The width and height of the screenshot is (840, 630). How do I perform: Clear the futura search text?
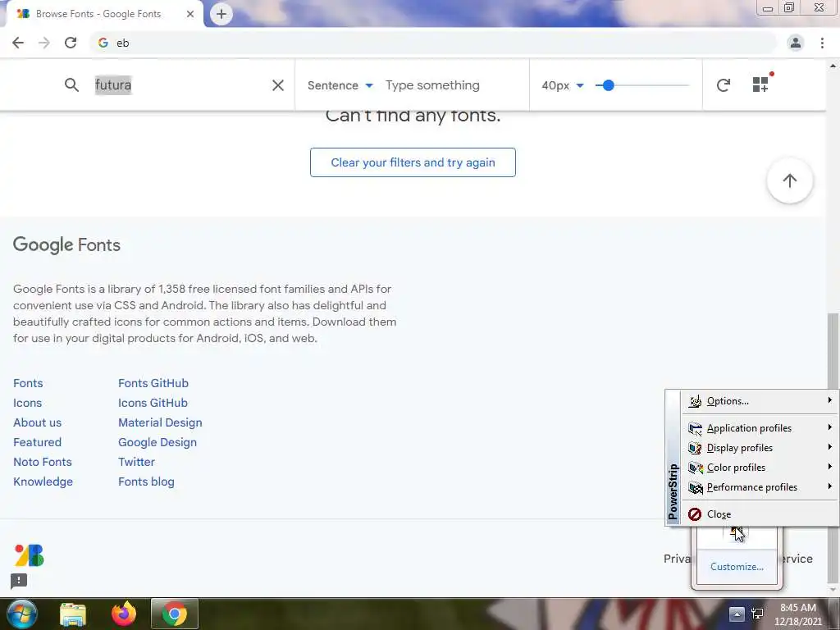click(x=277, y=85)
